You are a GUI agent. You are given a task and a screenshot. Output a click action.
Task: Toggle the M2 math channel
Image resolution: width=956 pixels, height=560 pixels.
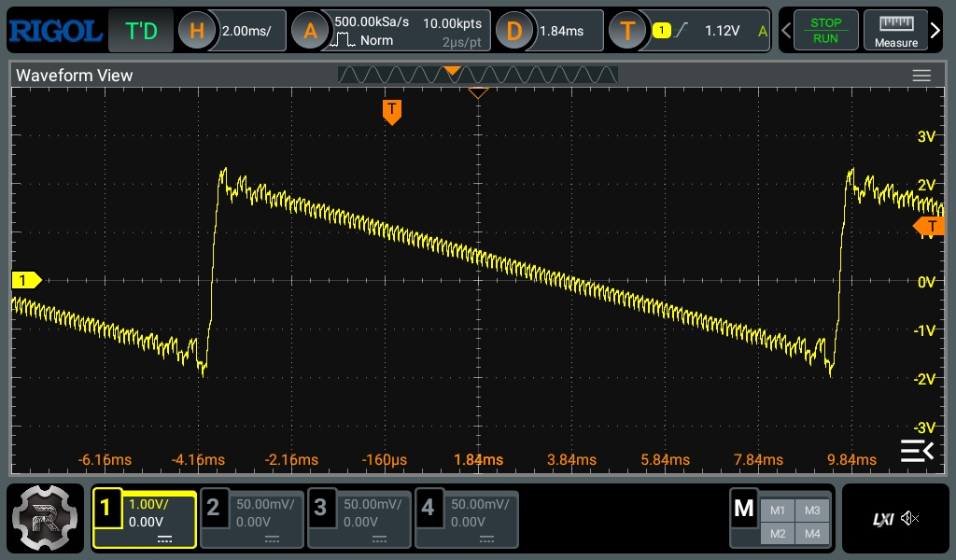(x=778, y=534)
